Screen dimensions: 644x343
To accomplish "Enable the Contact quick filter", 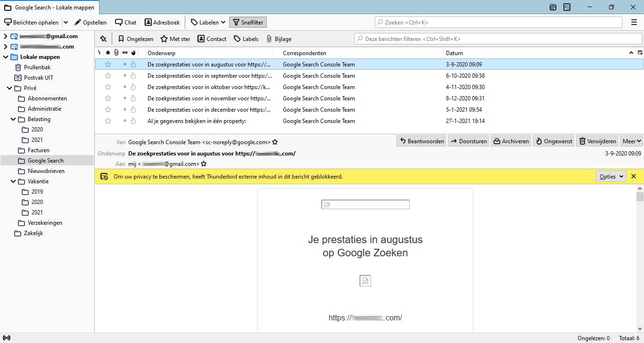I will coord(212,39).
